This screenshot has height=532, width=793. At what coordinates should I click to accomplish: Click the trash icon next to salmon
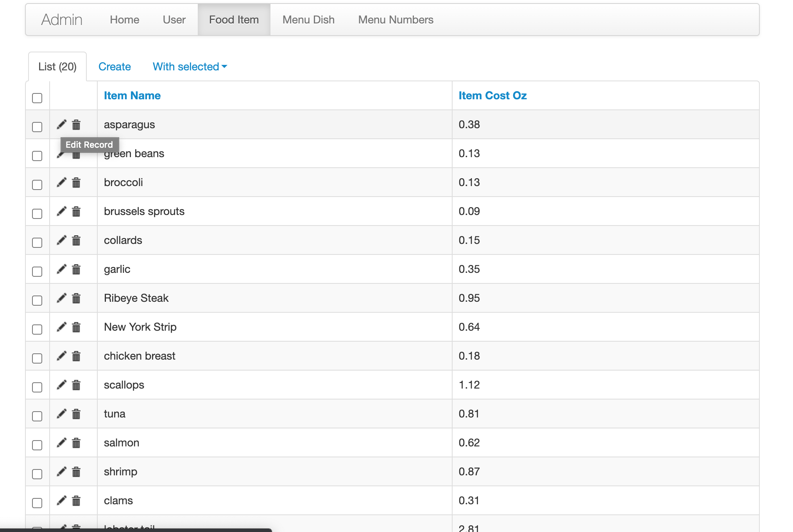pyautogui.click(x=76, y=443)
